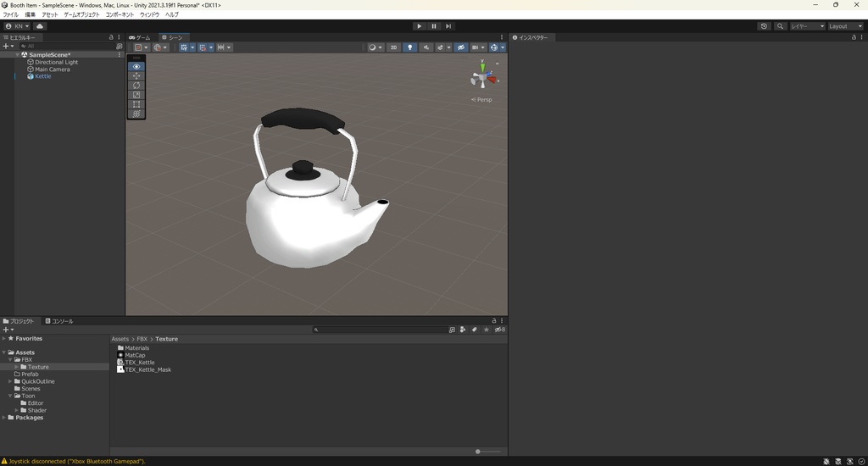Click the debug mode icon in status bar
This screenshot has height=466, width=868.
(826, 461)
